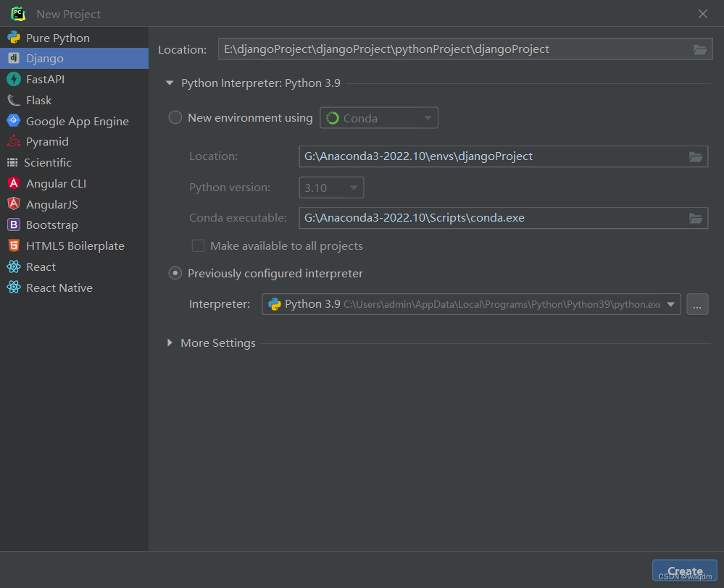Select FastAPI project type
Image resolution: width=724 pixels, height=588 pixels.
[x=75, y=80]
